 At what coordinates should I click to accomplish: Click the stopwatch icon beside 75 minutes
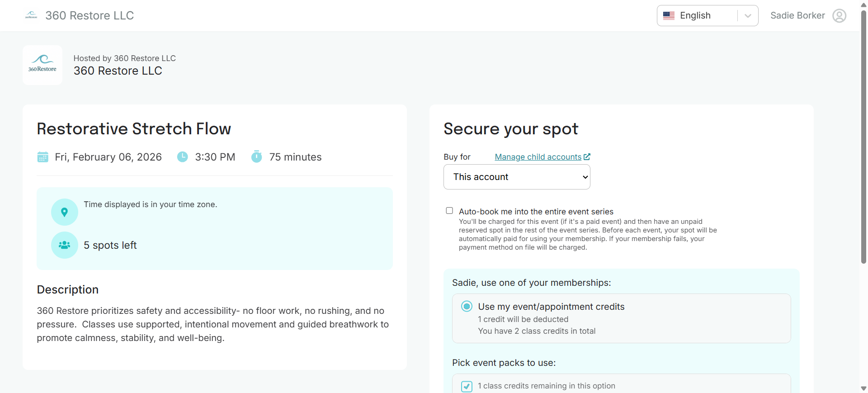pos(256,156)
